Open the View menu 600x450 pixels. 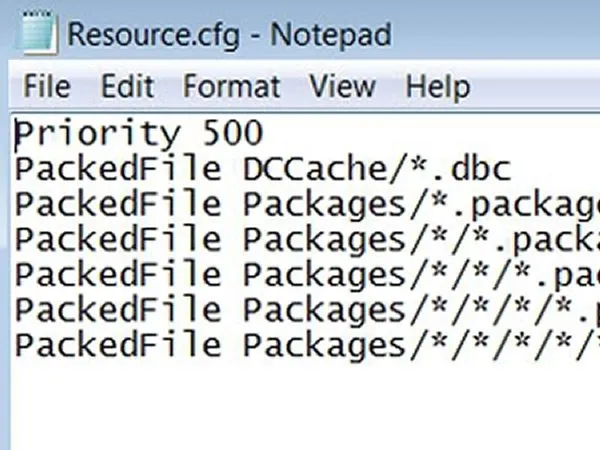[x=342, y=86]
